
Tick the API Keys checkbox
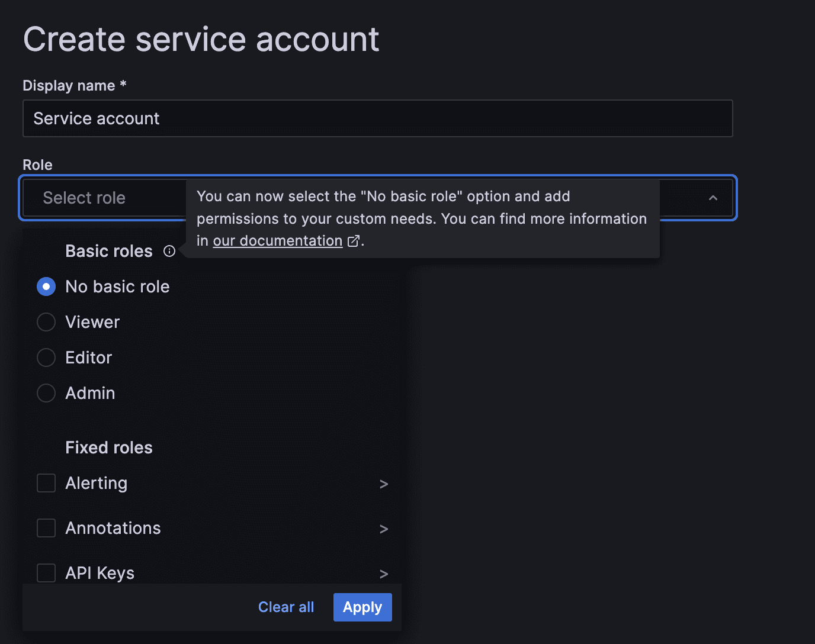(46, 573)
